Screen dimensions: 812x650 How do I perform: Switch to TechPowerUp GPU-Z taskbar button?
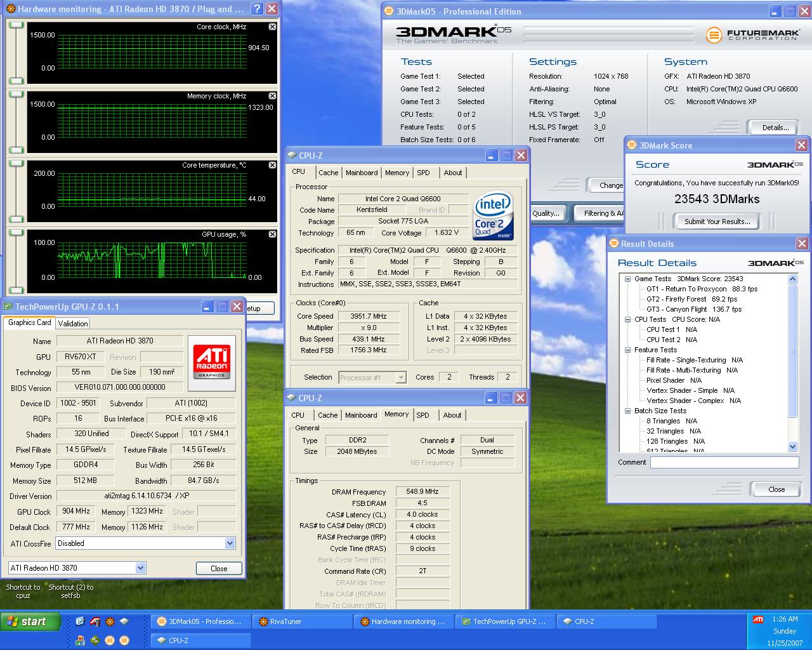point(506,621)
